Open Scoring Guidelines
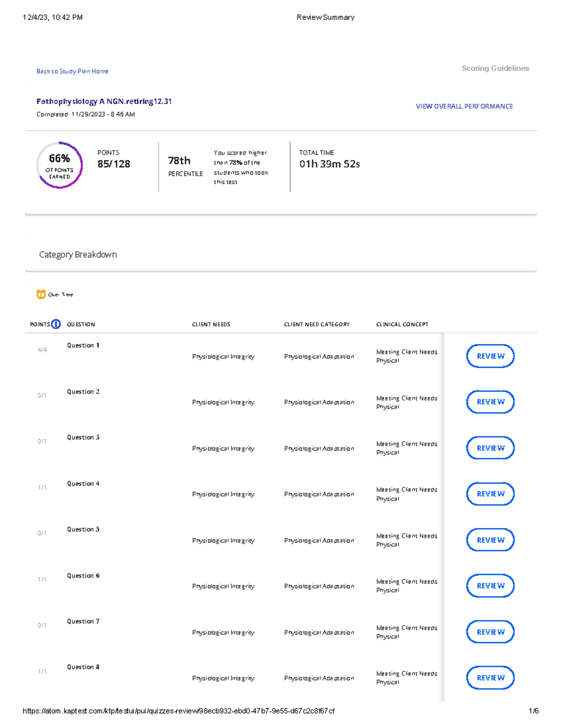563x728 pixels. point(495,68)
